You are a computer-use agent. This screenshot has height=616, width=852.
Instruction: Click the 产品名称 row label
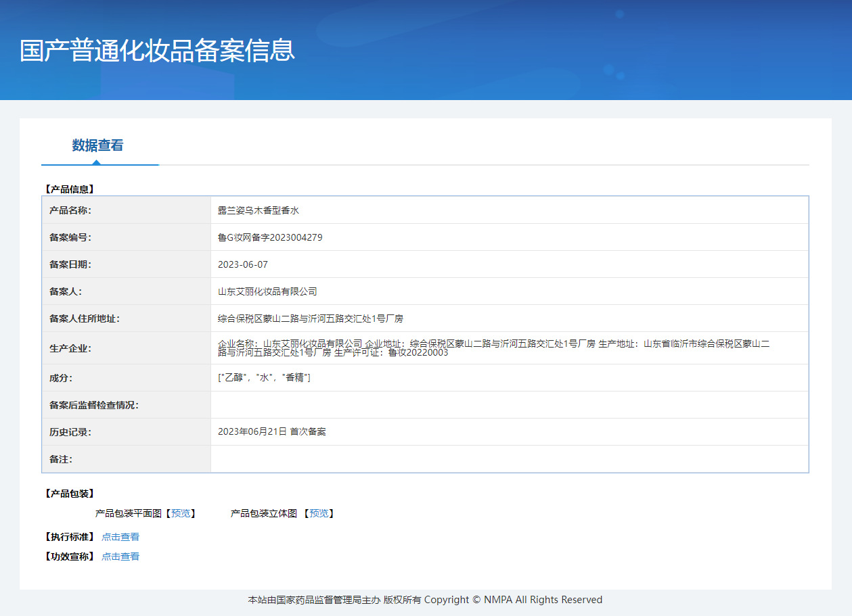coord(70,210)
